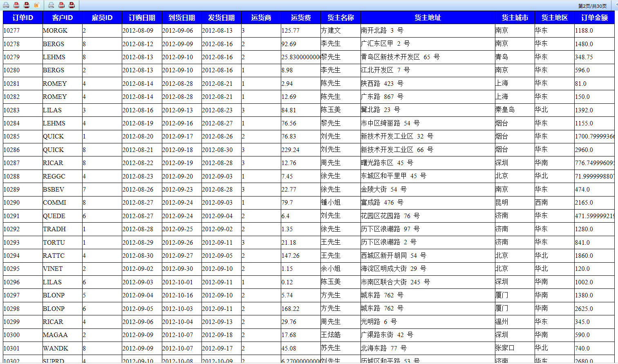The height and width of the screenshot is (364, 618).
Task: Click the 货主地区 column header
Action: click(x=555, y=18)
